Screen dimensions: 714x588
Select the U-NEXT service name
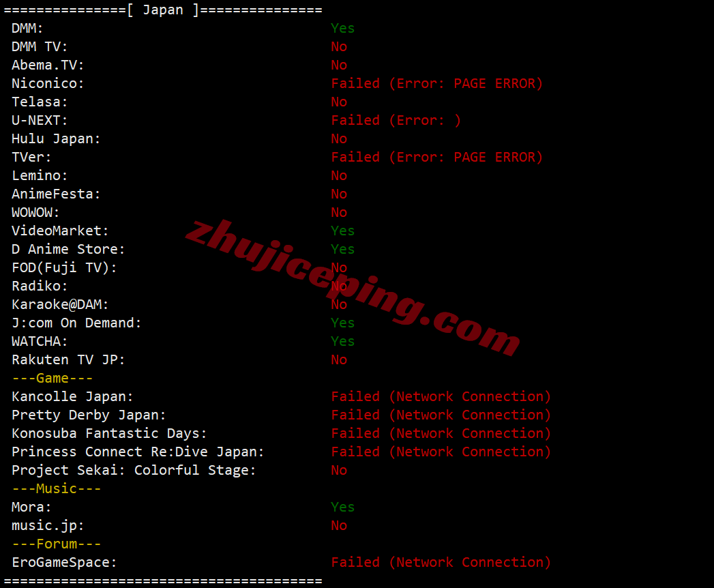pos(40,120)
